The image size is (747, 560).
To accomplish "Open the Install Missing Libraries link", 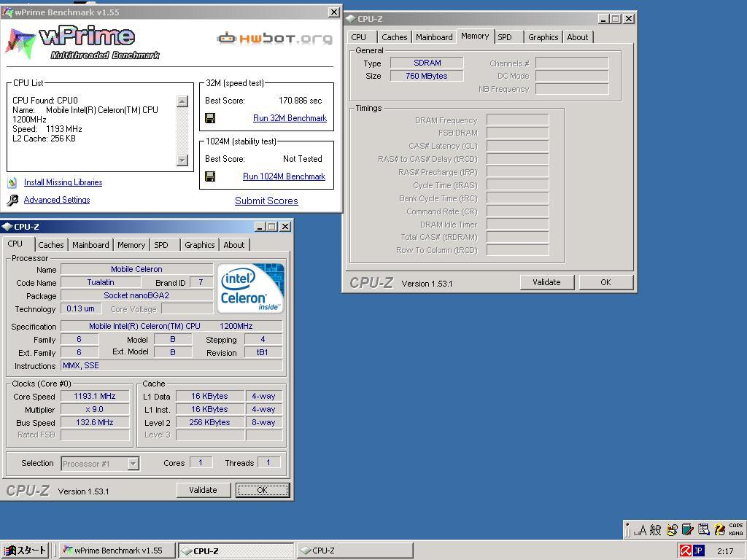I will click(x=63, y=182).
